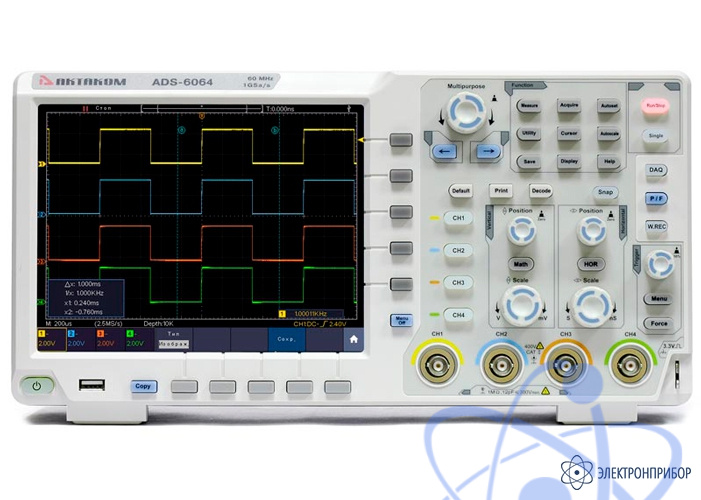Tap the home icon on screen

352,339
